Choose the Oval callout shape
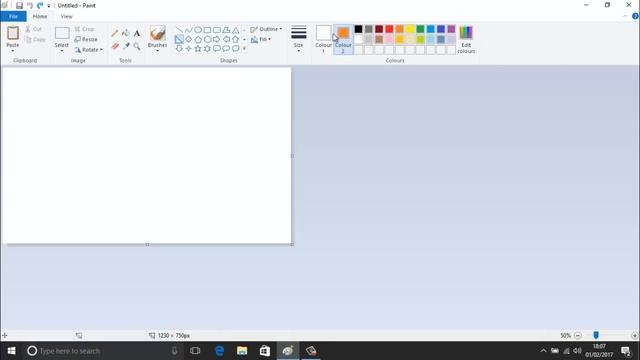This screenshot has width=640, height=360. pos(226,49)
